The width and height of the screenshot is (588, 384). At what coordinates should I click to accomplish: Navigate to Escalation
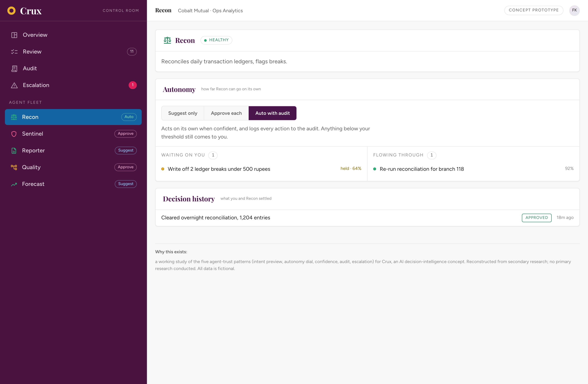click(x=73, y=85)
